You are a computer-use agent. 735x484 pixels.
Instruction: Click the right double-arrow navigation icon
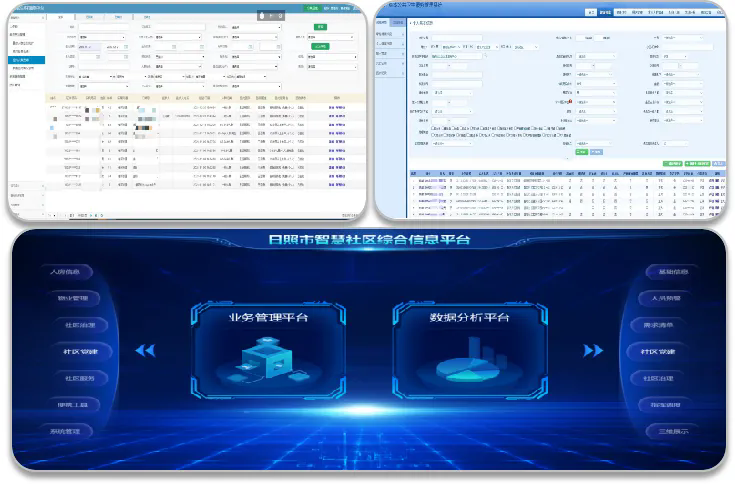click(593, 351)
